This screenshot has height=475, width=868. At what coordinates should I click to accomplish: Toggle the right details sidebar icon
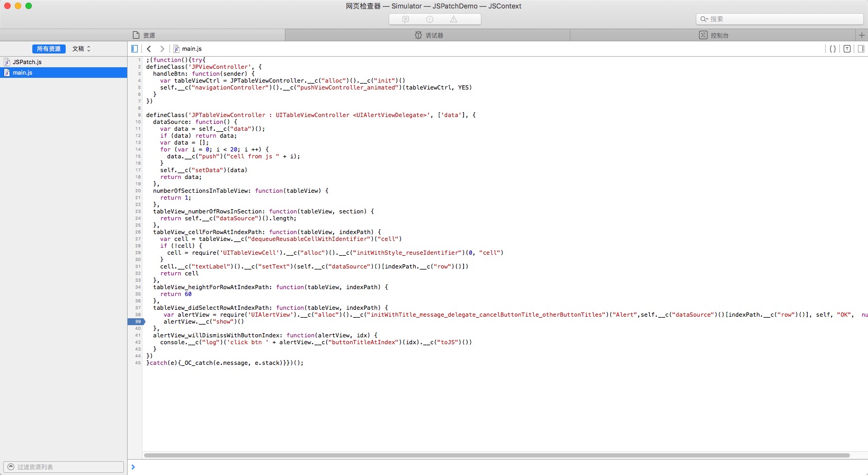point(861,49)
